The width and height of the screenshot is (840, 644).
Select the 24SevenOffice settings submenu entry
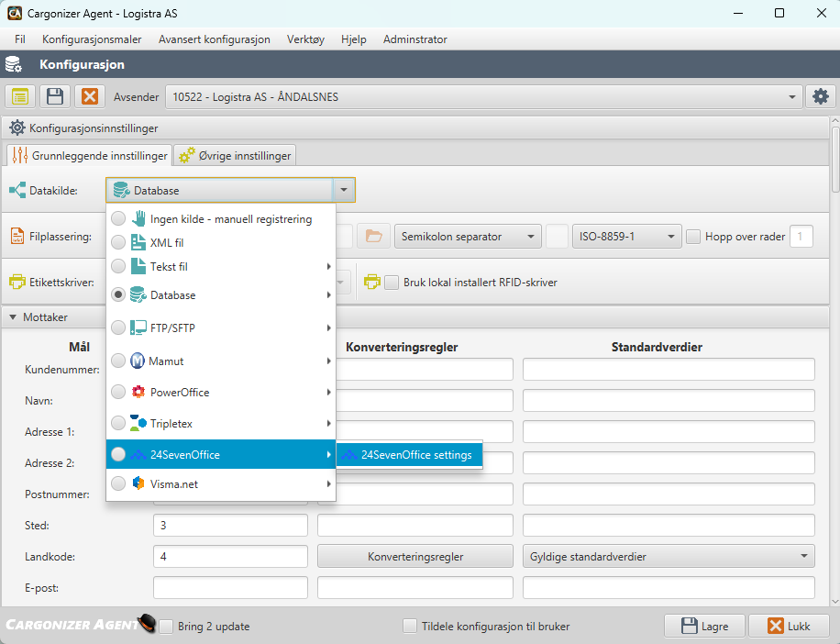409,453
